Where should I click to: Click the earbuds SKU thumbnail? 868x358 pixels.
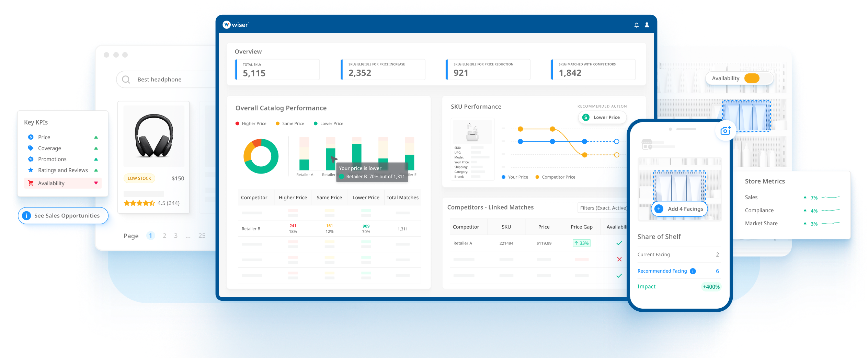tap(472, 132)
